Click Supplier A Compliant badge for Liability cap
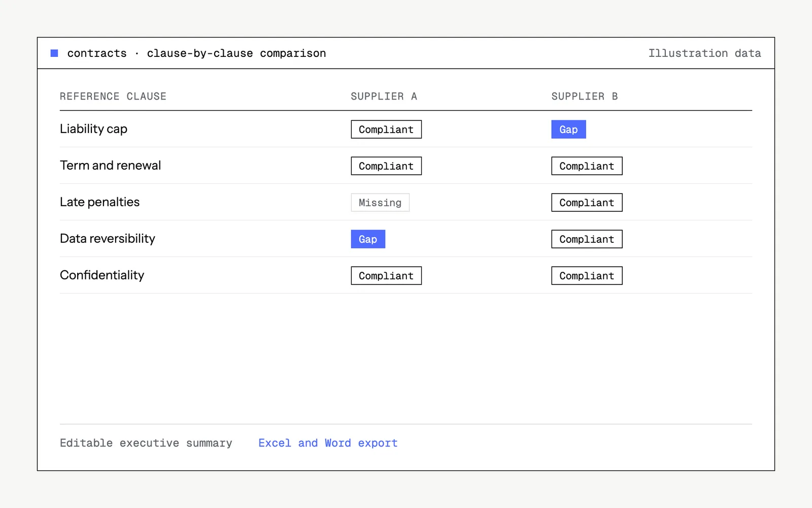Screen dimensions: 812x508 click(x=386, y=130)
